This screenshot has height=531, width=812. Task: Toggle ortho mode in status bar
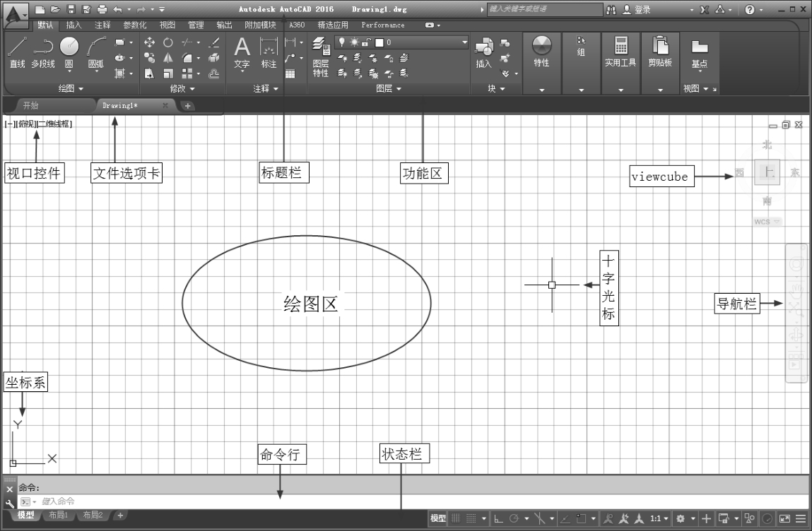(498, 518)
